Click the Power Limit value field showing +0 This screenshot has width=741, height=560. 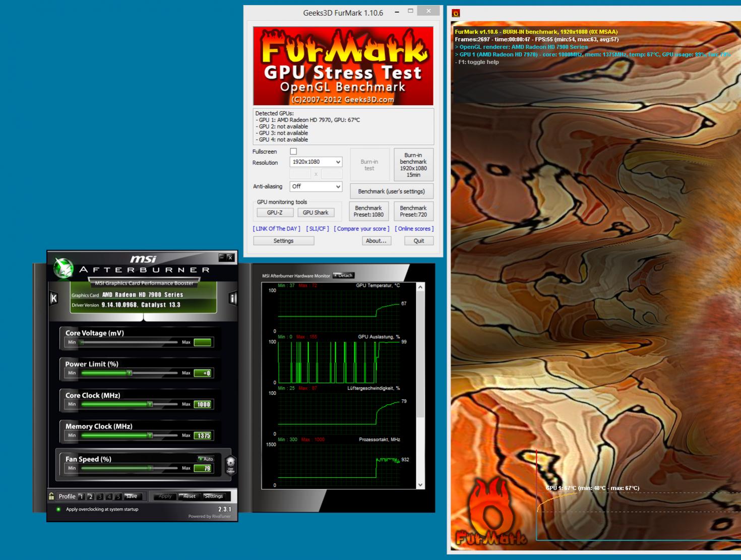(x=203, y=373)
